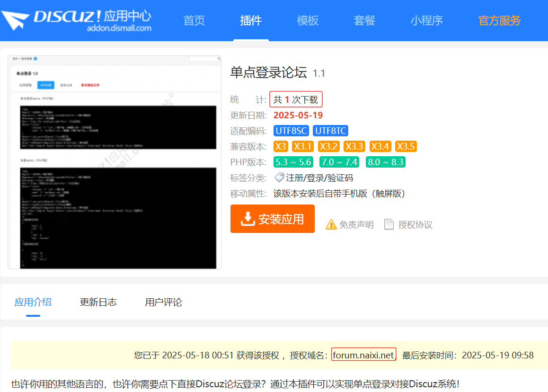548x392 pixels.
Task: Click the disclaimer warning triangle icon
Action: [x=331, y=225]
